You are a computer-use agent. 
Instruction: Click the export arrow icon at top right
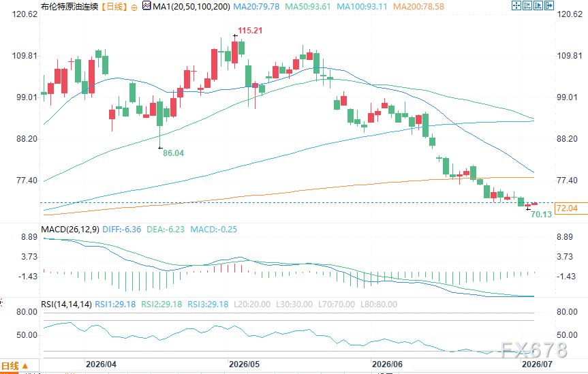(x=549, y=5)
